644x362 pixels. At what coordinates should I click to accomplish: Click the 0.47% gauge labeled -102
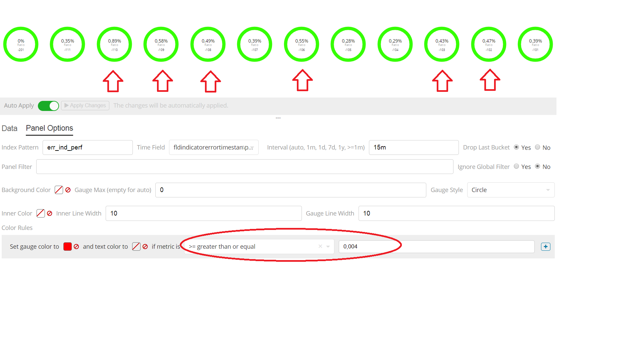(489, 44)
